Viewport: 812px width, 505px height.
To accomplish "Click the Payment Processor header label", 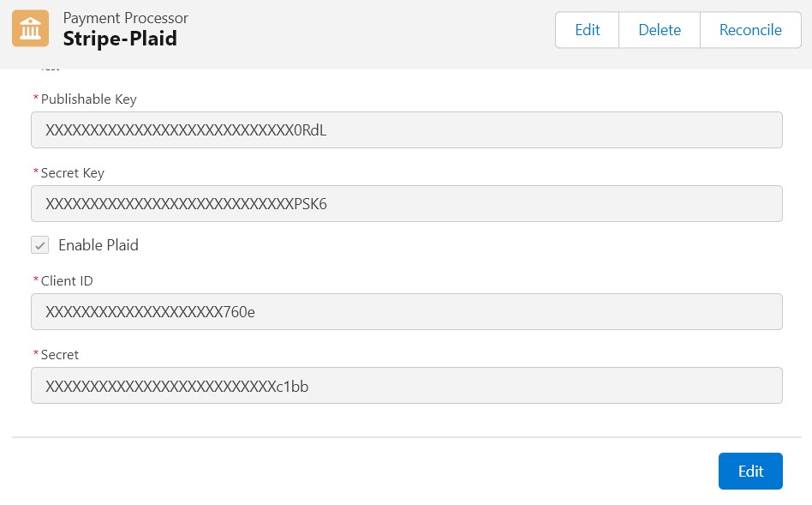I will (126, 18).
